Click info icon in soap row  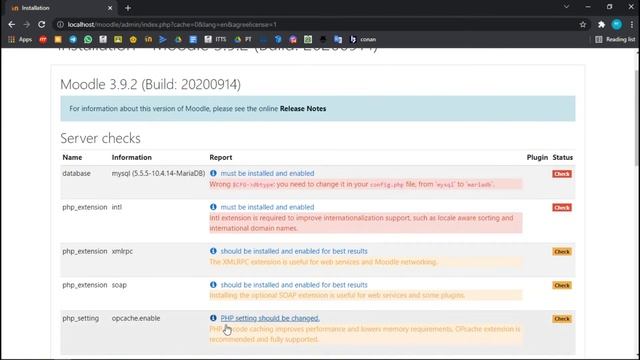(213, 284)
